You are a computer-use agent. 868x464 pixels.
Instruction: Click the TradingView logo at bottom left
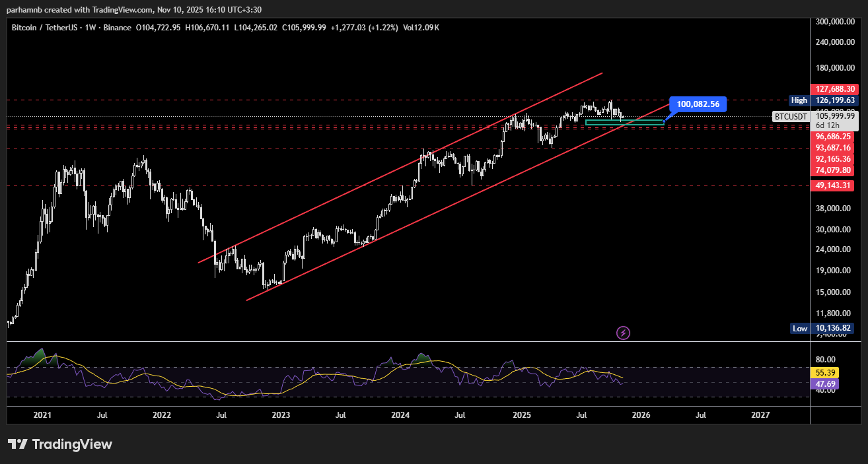(x=60, y=444)
